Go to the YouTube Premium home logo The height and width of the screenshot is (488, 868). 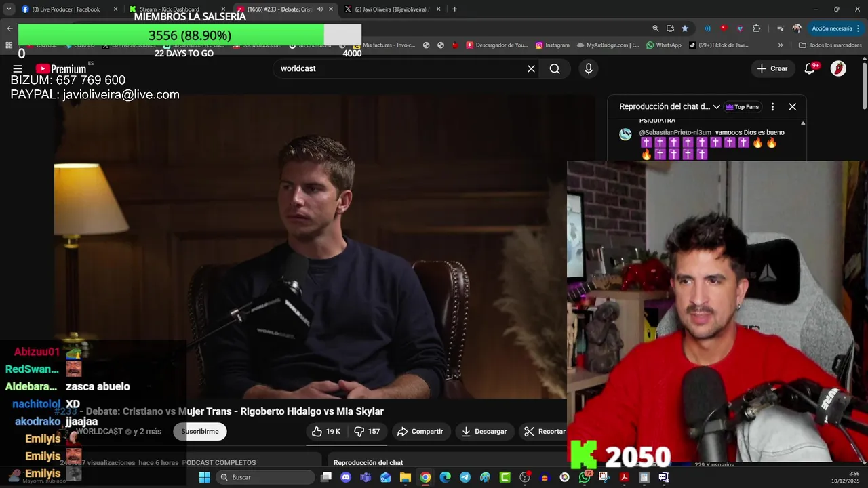(61, 68)
